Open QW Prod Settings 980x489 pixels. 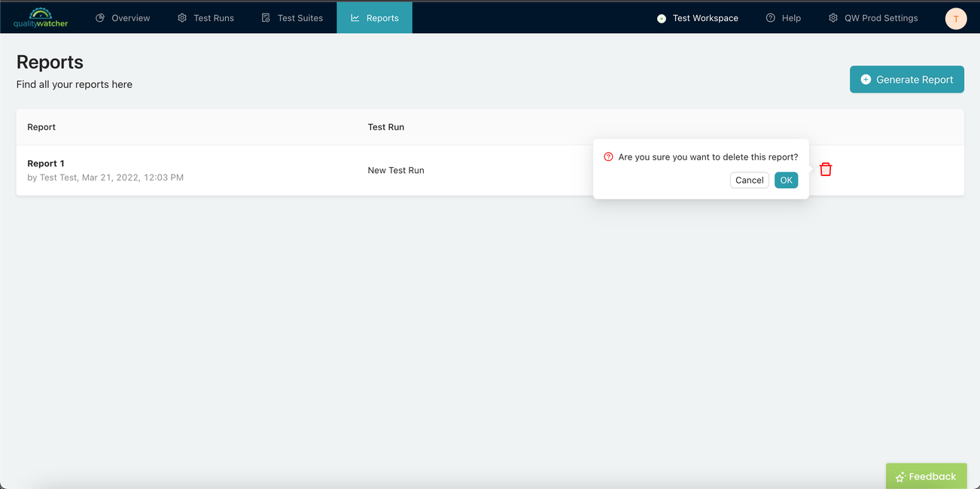(873, 18)
